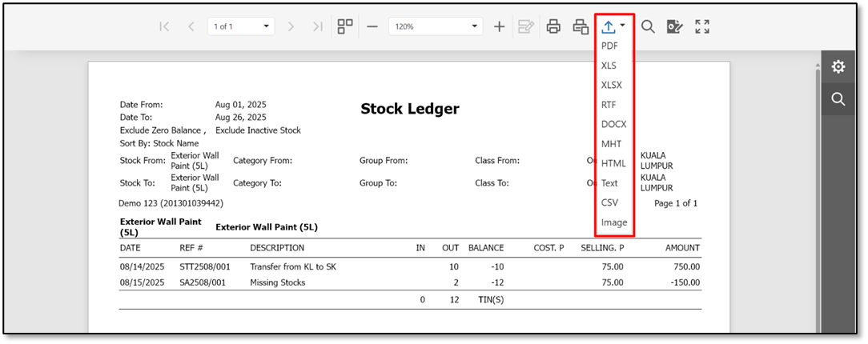Open search with toolbar magnifier icon
868x344 pixels.
click(648, 26)
